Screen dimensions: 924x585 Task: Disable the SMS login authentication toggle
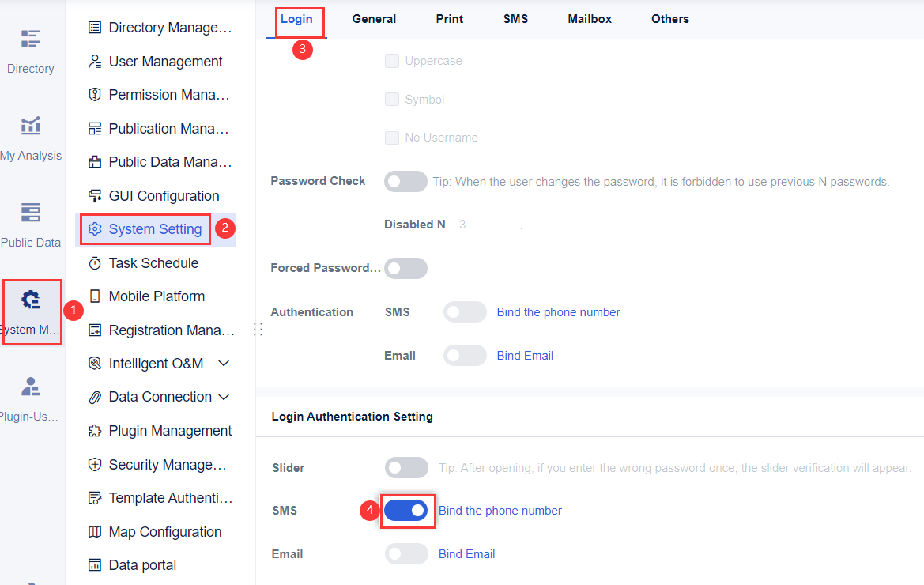408,511
